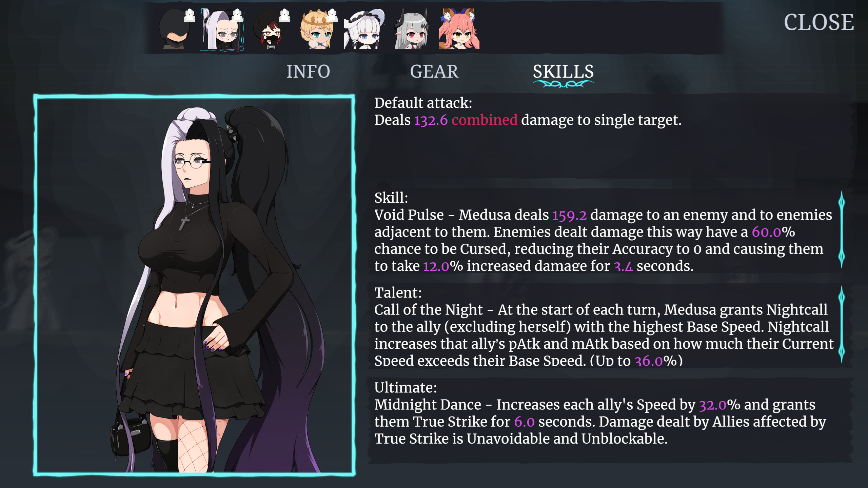This screenshot has width=868, height=488.
Task: Click the Skill description scrollbar
Action: coord(842,230)
